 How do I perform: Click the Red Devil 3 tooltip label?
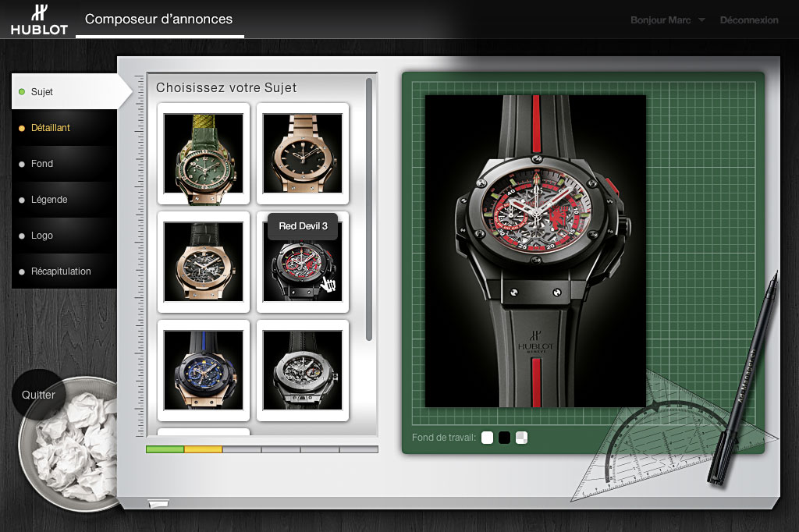coord(304,226)
